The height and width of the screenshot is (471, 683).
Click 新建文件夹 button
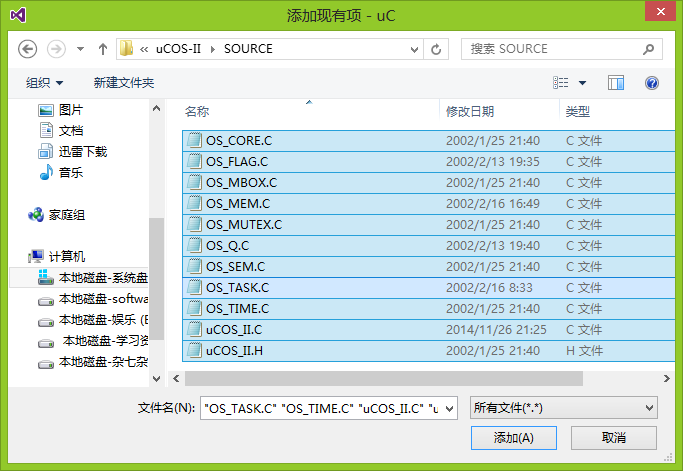click(x=124, y=83)
